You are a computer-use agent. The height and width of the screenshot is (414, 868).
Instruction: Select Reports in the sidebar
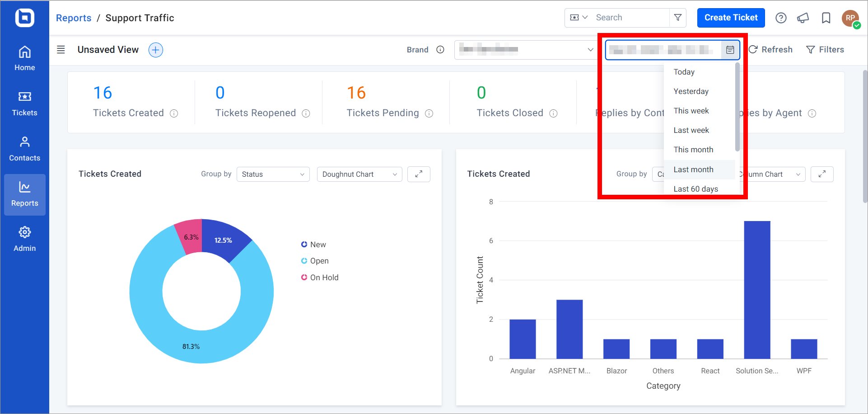(24, 194)
